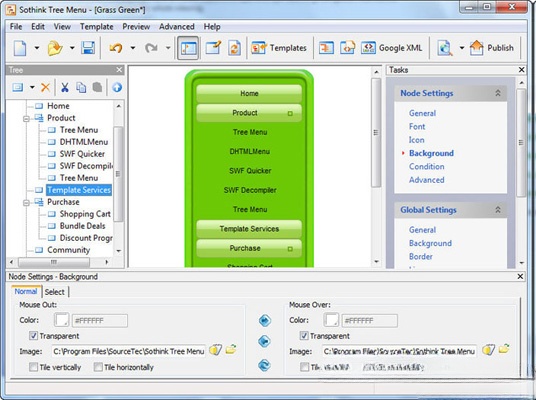Open the Templates toolbar button
Image resolution: width=536 pixels, height=400 pixels.
click(x=279, y=48)
